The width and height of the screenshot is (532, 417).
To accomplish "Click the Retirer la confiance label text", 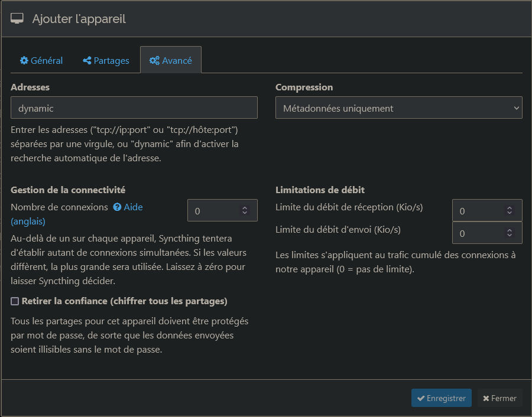I will [x=124, y=301].
